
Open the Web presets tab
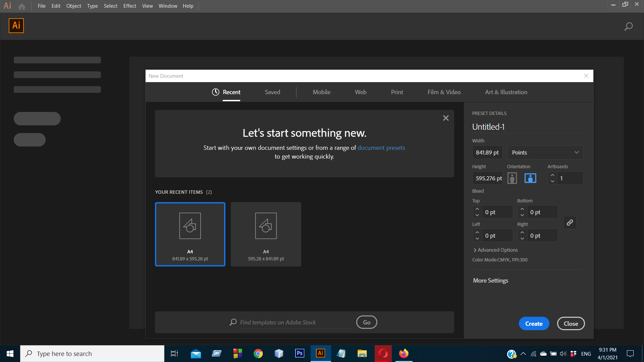(361, 92)
